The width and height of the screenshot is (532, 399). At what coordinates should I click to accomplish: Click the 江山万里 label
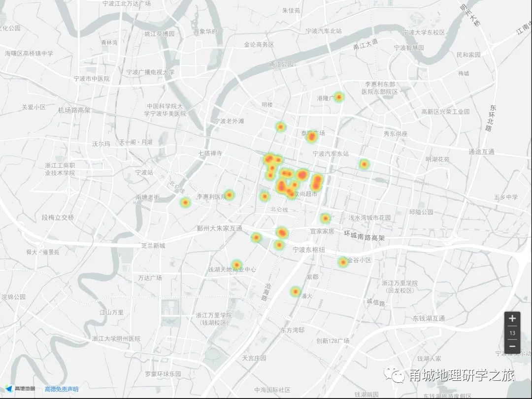(111, 312)
